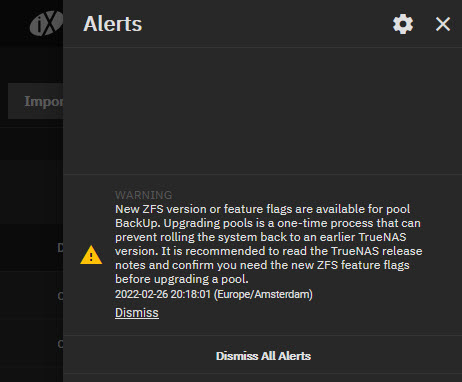Screen dimensions: 462x382
Task: Click the word BackUp in the alert message
Action: point(137,223)
